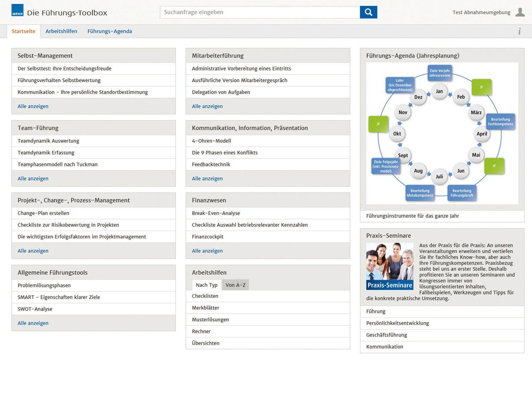This screenshot has width=532, height=396.
Task: Click the Juli month circle
Action: (x=439, y=176)
